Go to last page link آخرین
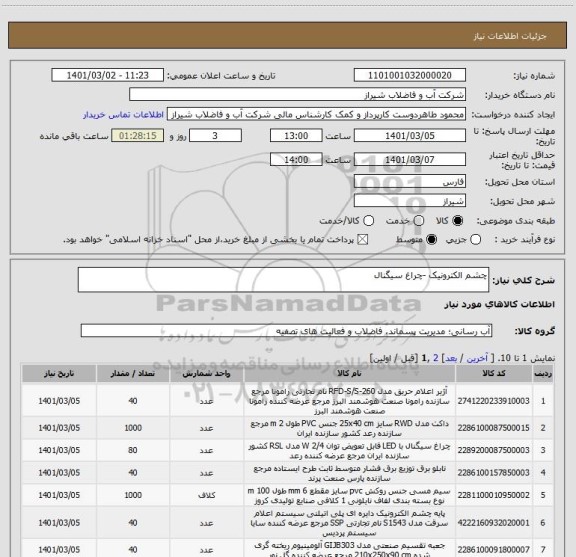The height and width of the screenshot is (557, 576). click(x=477, y=358)
